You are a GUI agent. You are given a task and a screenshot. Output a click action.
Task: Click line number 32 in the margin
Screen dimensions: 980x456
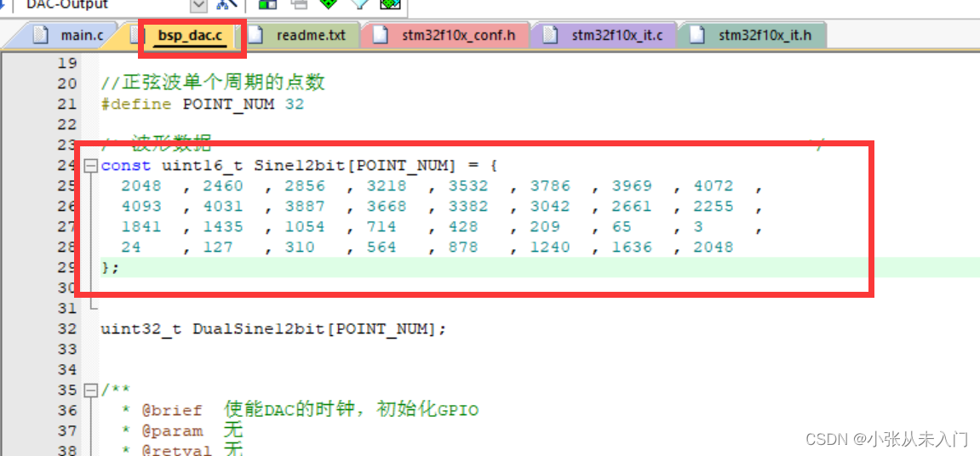[67, 328]
